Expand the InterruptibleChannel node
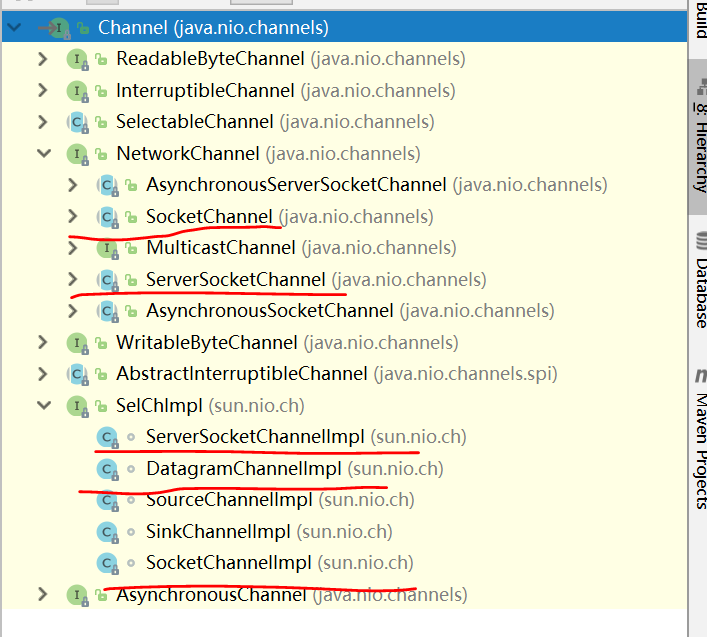 coord(42,91)
